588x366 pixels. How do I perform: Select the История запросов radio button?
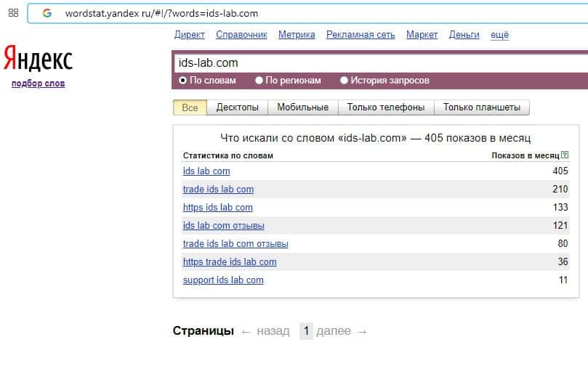tap(345, 81)
